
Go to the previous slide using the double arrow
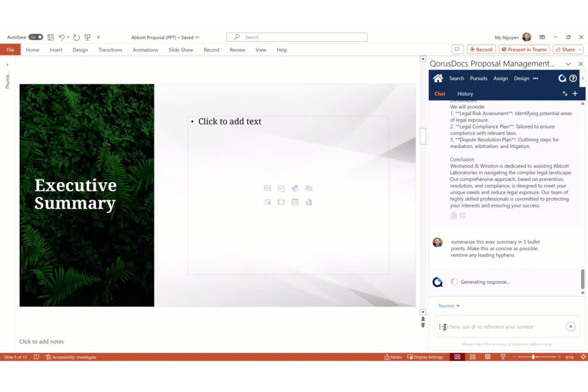[423, 319]
